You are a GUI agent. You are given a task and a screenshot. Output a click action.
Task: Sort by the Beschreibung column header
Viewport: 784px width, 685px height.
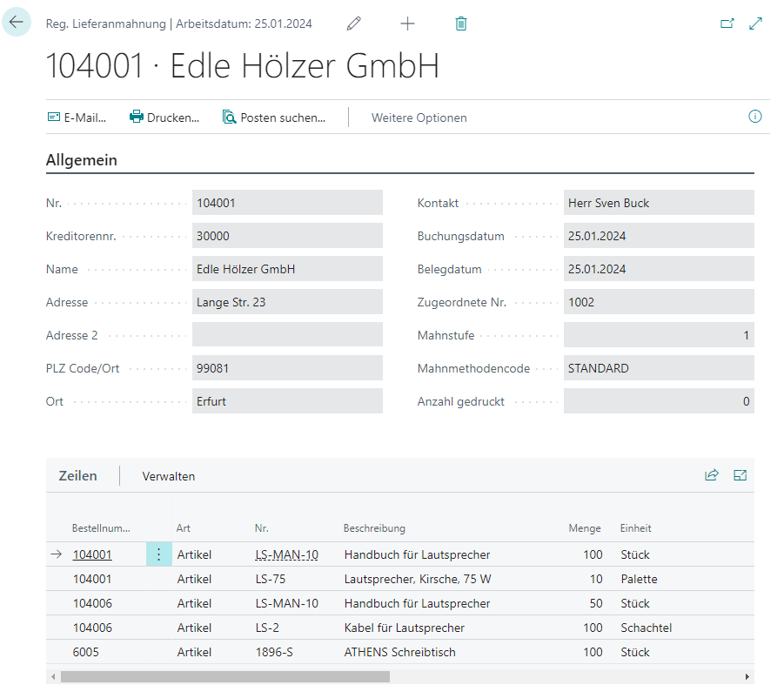click(374, 528)
